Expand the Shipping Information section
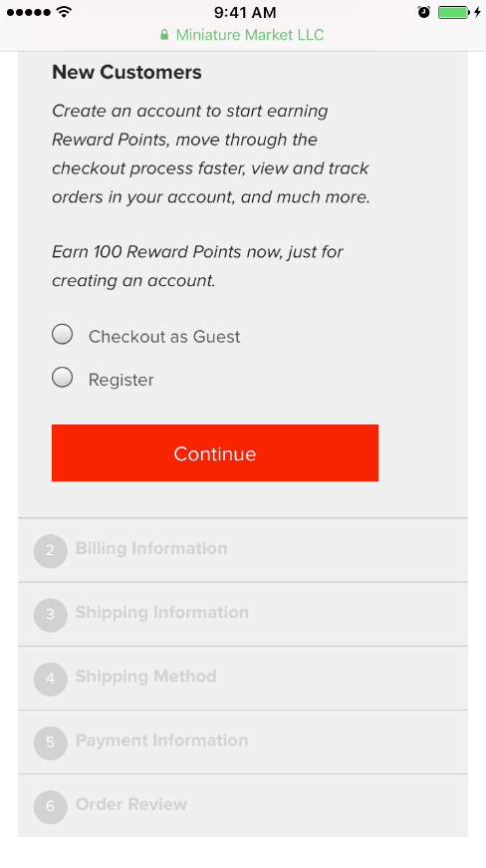This screenshot has height=868, width=486. pyautogui.click(x=243, y=615)
